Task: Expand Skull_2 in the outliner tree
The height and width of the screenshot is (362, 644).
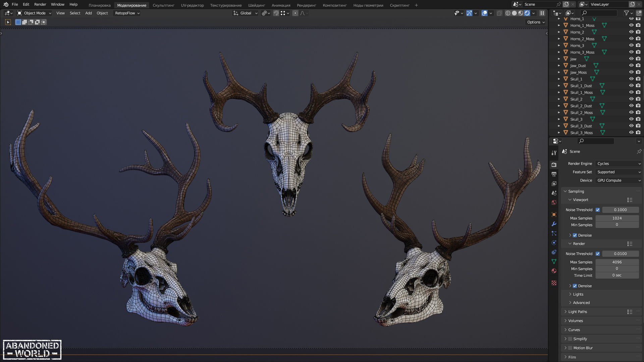Action: click(559, 99)
